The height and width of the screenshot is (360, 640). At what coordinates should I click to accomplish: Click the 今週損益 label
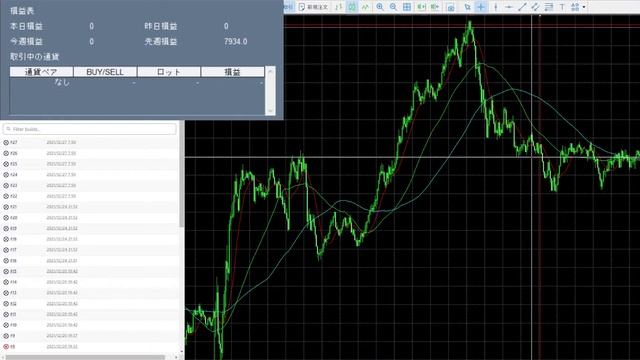26,42
